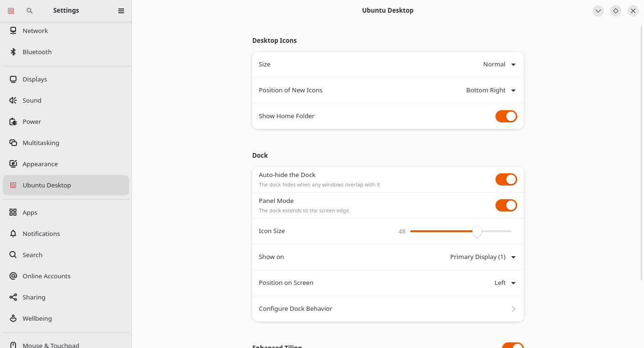
Task: Click the Icon Size slider track
Action: point(461,231)
